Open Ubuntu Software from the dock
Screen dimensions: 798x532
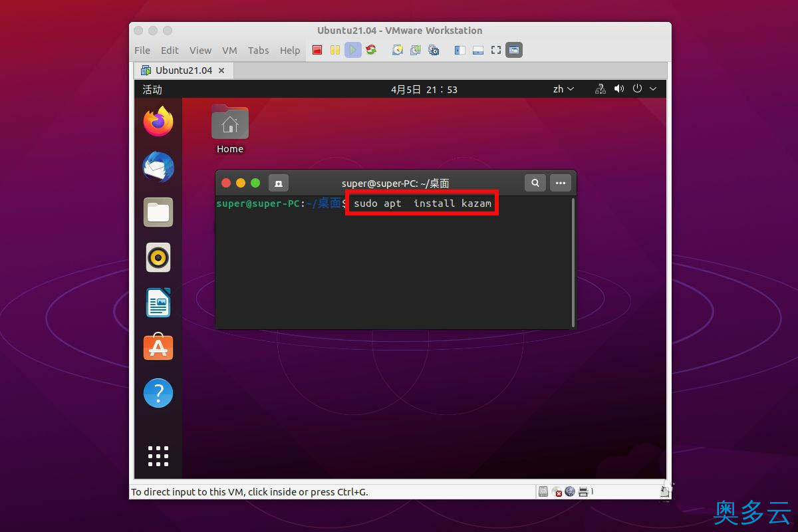click(x=158, y=346)
